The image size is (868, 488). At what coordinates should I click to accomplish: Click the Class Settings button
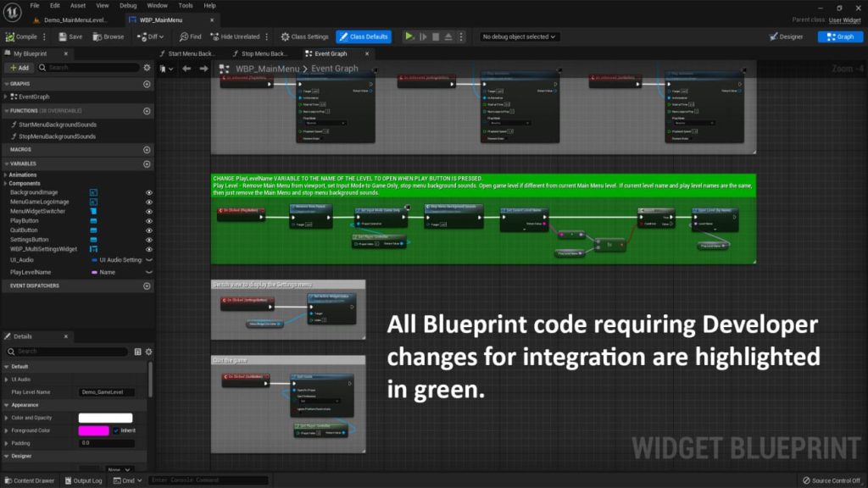coord(304,36)
